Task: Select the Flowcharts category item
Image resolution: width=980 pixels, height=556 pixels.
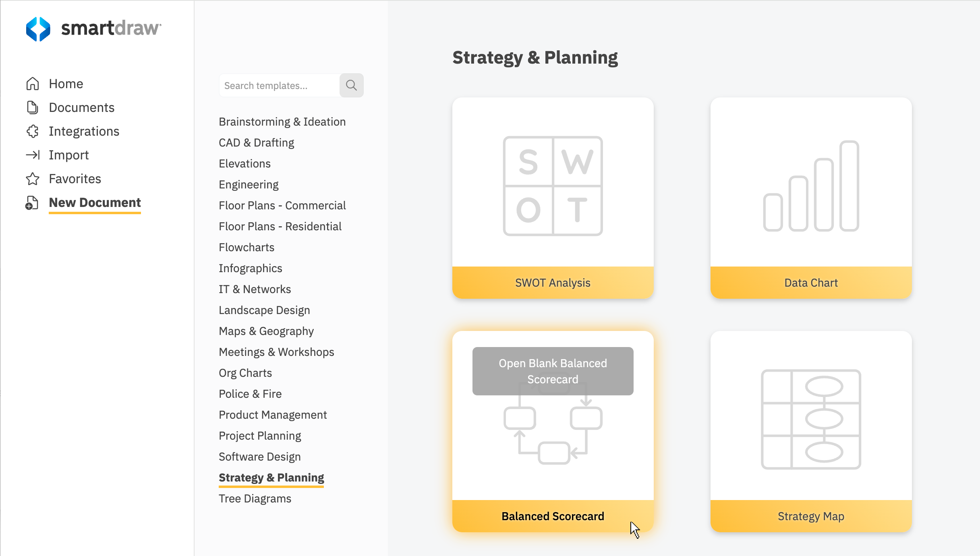Action: click(x=247, y=247)
